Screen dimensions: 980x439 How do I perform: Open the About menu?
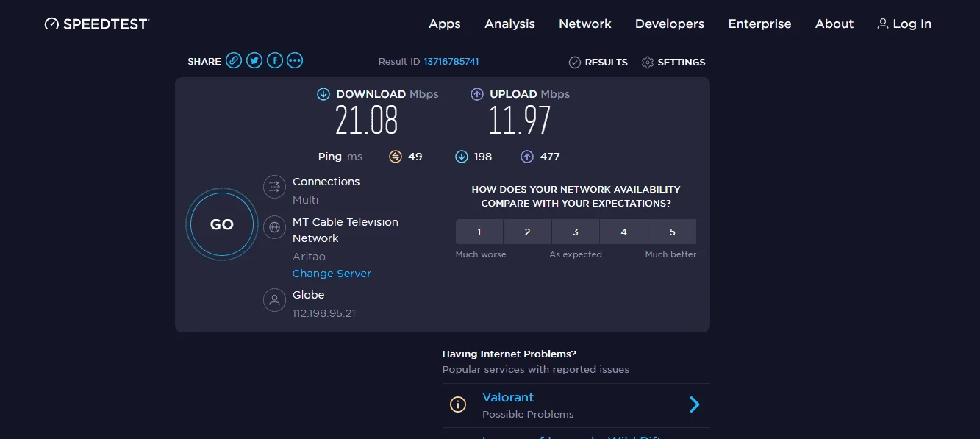tap(834, 24)
